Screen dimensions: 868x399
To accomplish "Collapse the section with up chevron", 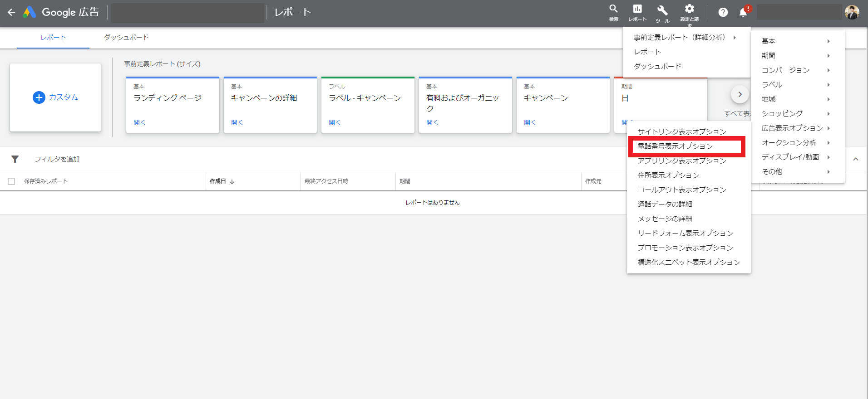I will pyautogui.click(x=856, y=159).
